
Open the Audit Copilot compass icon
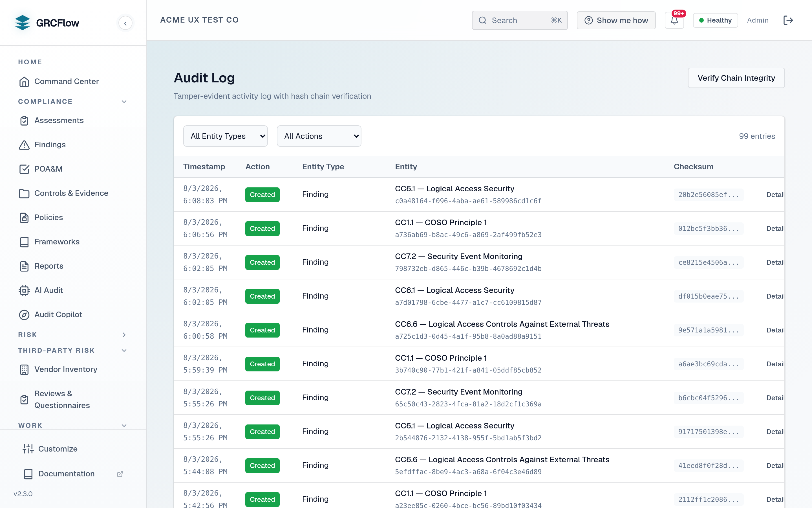click(x=24, y=314)
